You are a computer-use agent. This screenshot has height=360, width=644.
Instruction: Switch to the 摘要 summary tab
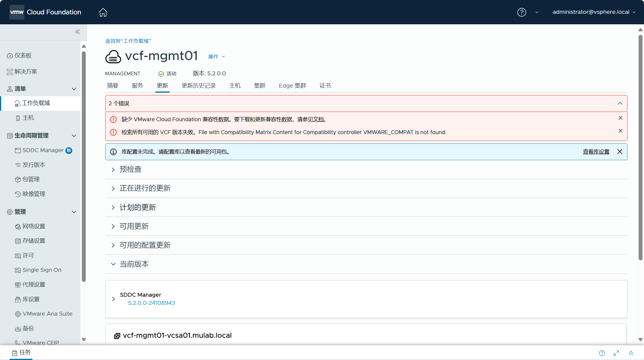point(113,86)
